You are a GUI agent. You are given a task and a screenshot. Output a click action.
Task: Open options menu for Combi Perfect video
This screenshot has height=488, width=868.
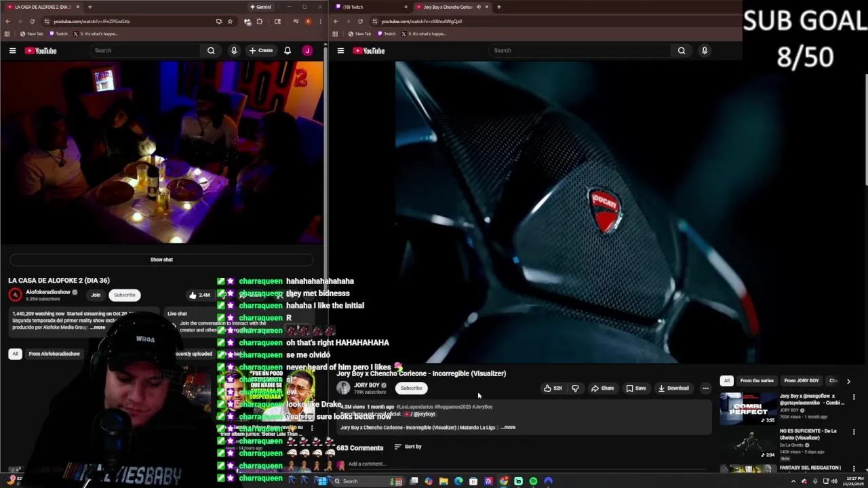click(x=854, y=396)
